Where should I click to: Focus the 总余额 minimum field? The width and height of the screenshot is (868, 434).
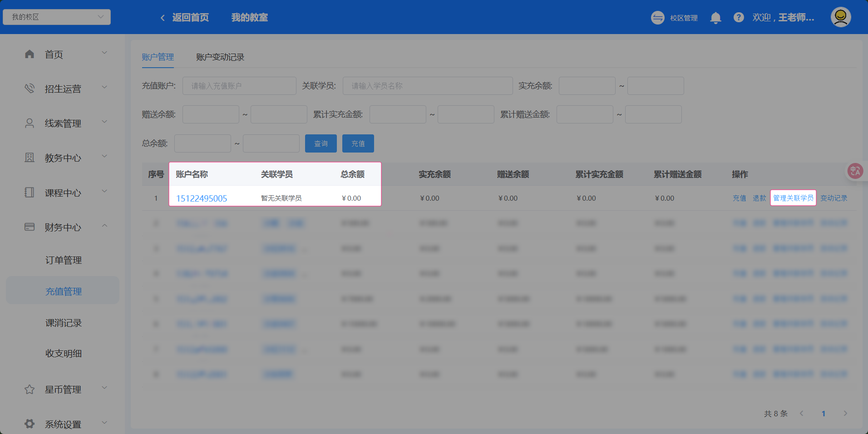202,143
